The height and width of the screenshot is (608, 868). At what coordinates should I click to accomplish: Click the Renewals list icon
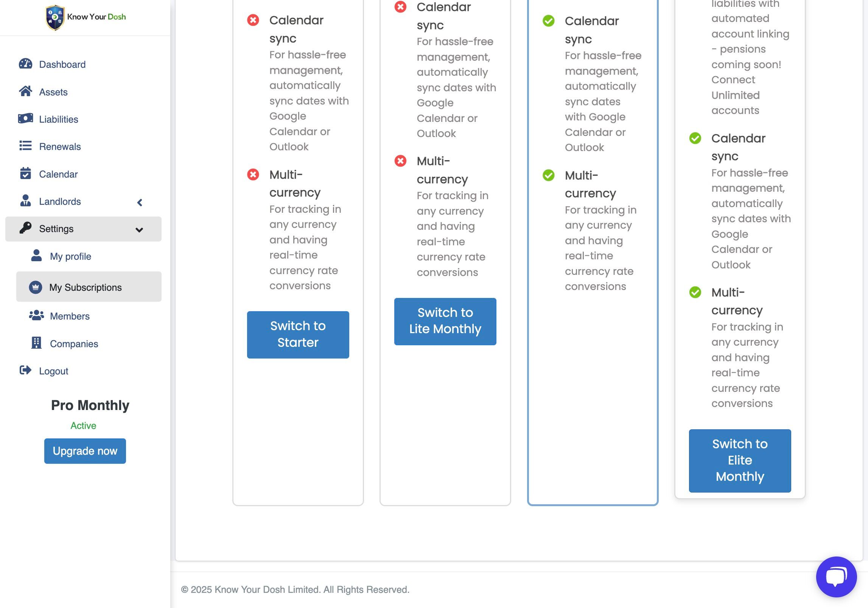25,146
